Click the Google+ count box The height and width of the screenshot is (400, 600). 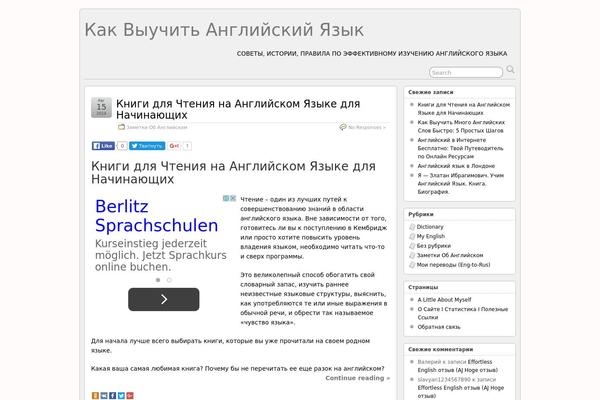click(x=187, y=146)
